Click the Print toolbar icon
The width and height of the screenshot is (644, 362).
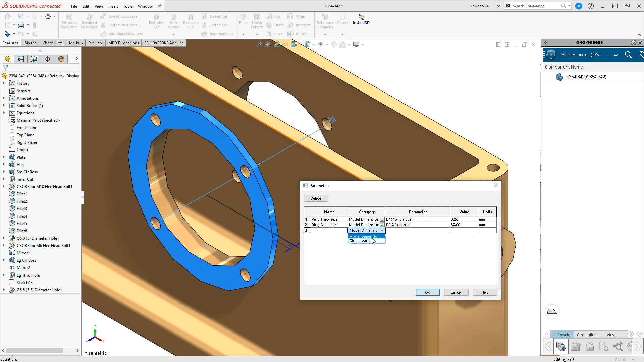click(x=21, y=25)
